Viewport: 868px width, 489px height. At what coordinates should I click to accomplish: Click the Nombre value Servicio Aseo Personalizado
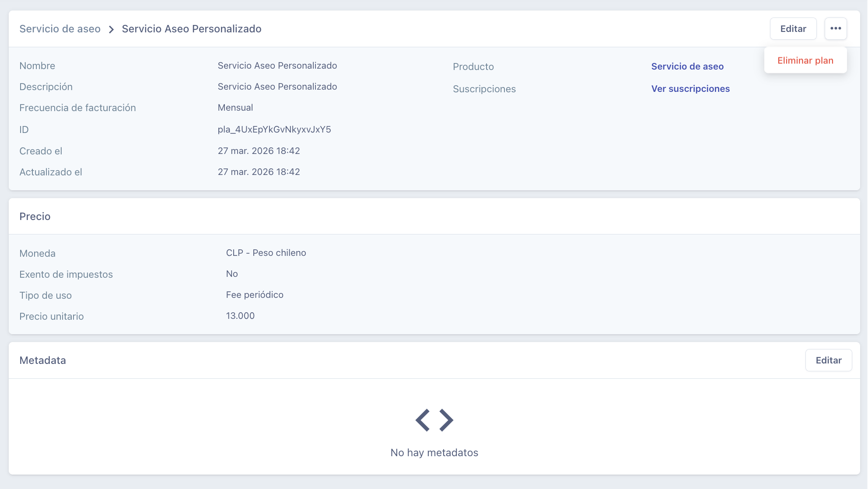pos(277,66)
